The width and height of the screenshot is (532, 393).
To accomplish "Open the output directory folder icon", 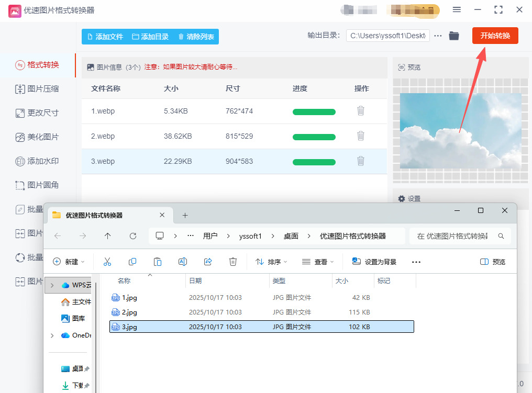I will pos(453,36).
